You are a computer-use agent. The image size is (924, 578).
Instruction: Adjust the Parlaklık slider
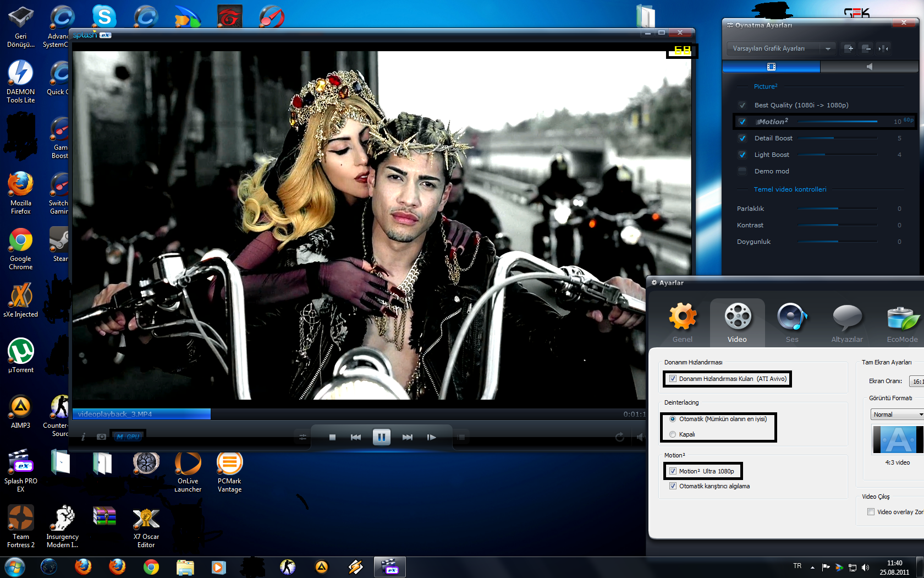tap(837, 209)
